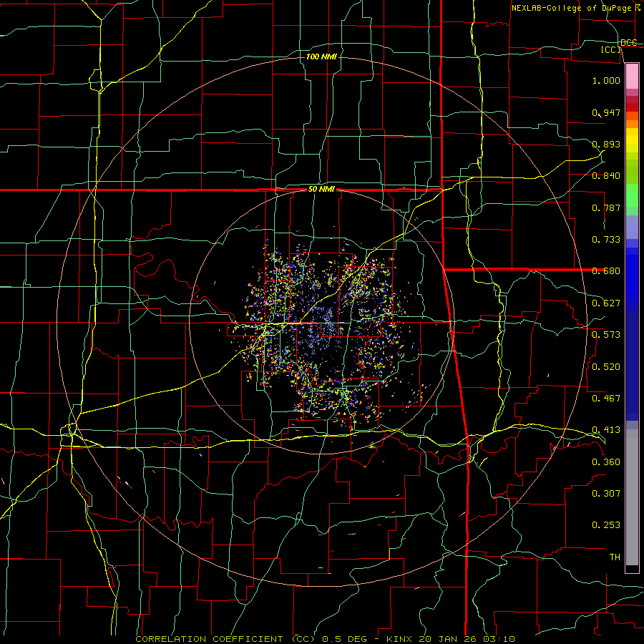The width and height of the screenshot is (644, 644).
Task: Pick the lavender segment of the color bar
Action: pyautogui.click(x=632, y=227)
